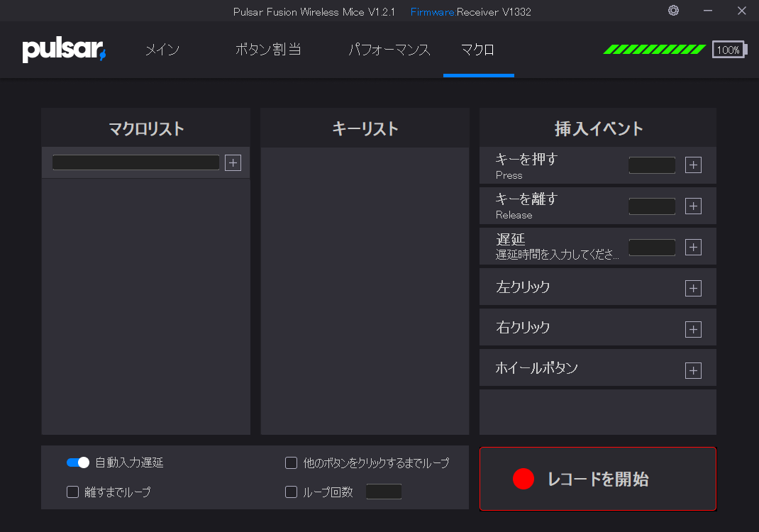Click plus icon beside 遅延 delay row
This screenshot has width=759, height=532.
coord(693,248)
